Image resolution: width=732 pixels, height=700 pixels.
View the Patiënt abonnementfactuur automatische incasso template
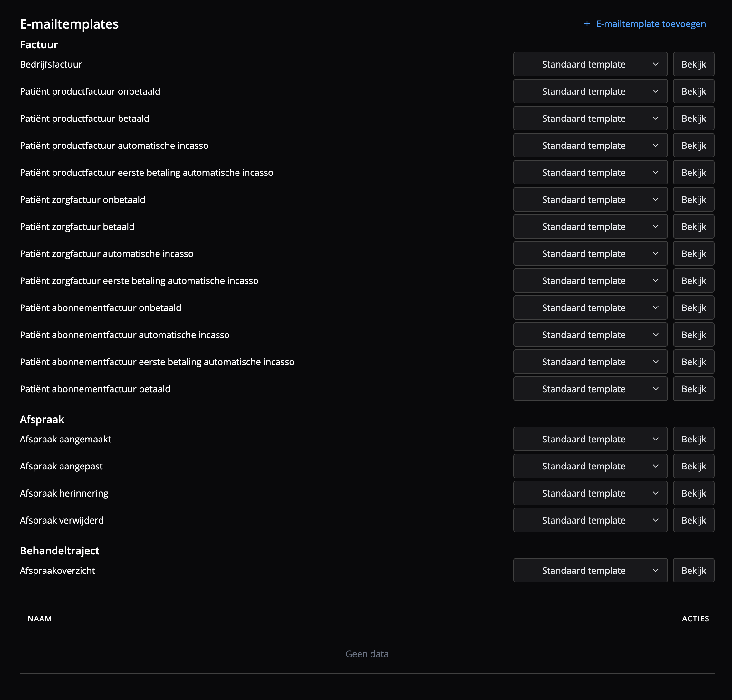click(693, 335)
